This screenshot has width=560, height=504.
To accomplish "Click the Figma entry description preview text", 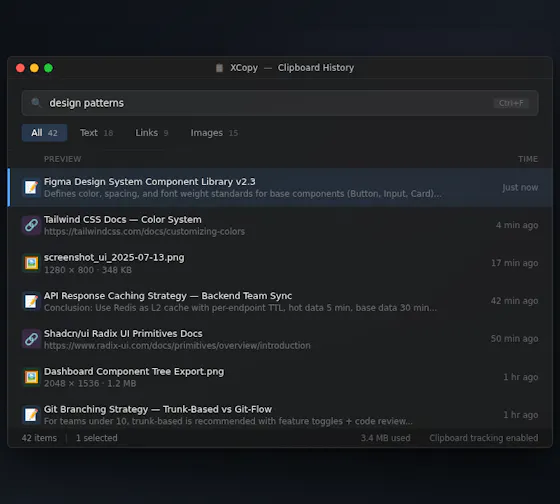I will tap(243, 194).
